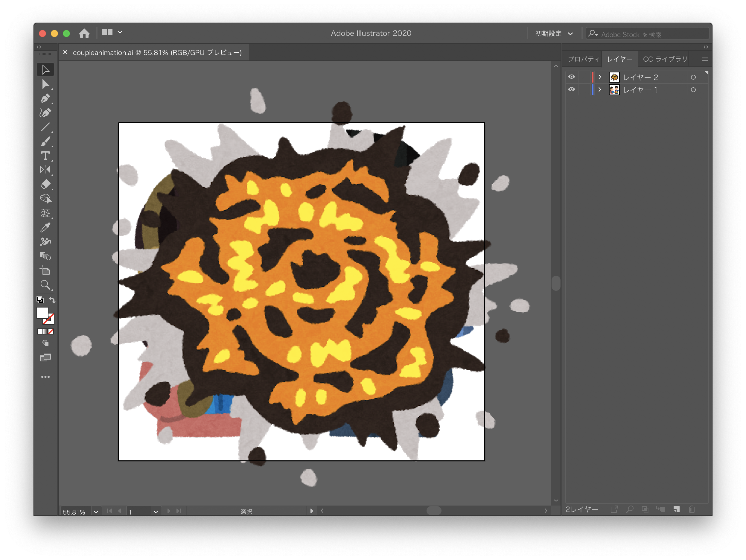The height and width of the screenshot is (560, 746).
Task: Activate the Zoom tool
Action: (x=45, y=285)
